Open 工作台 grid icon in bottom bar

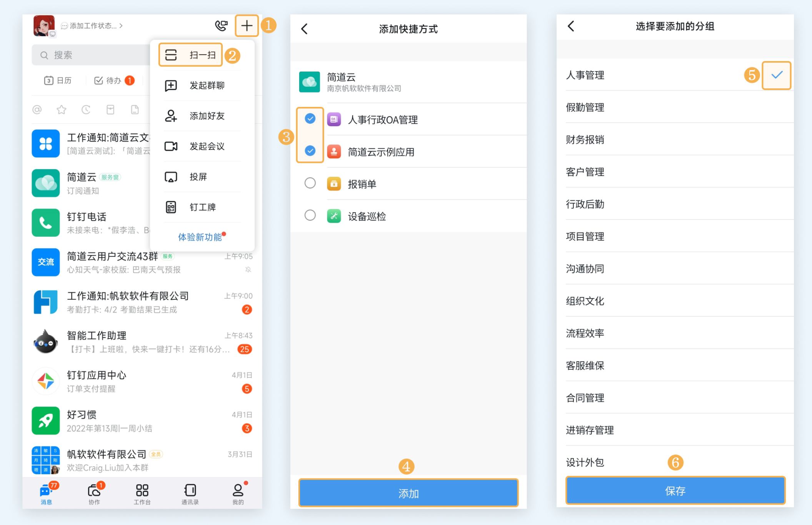point(142,493)
